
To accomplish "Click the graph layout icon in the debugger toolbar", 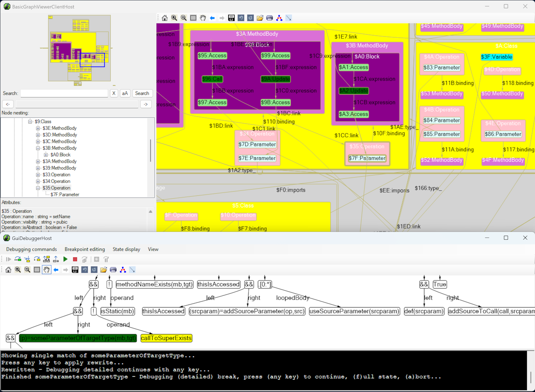I will (123, 270).
